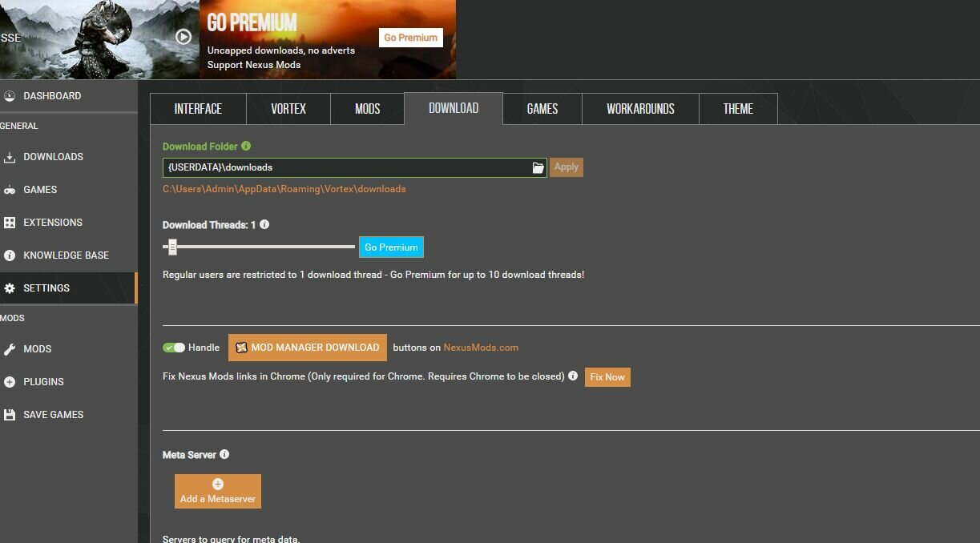
Task: Click the Skyrim SE game banner image
Action: click(99, 39)
